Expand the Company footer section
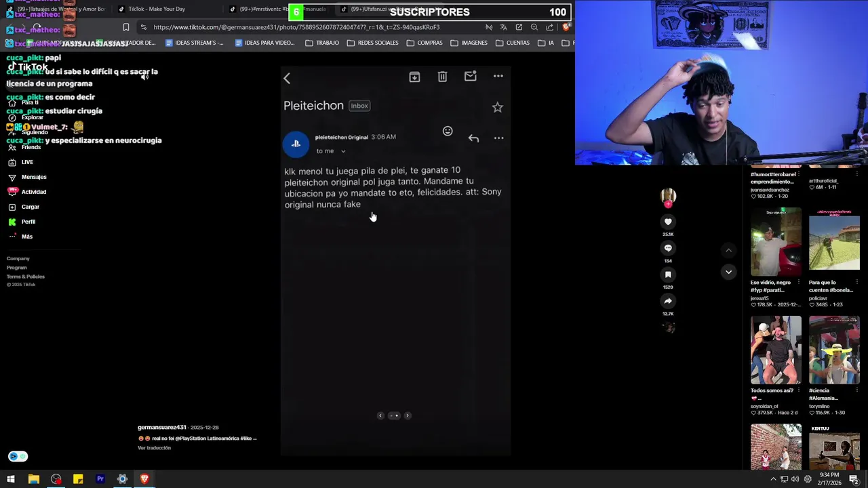The image size is (868, 488). pos(18,258)
